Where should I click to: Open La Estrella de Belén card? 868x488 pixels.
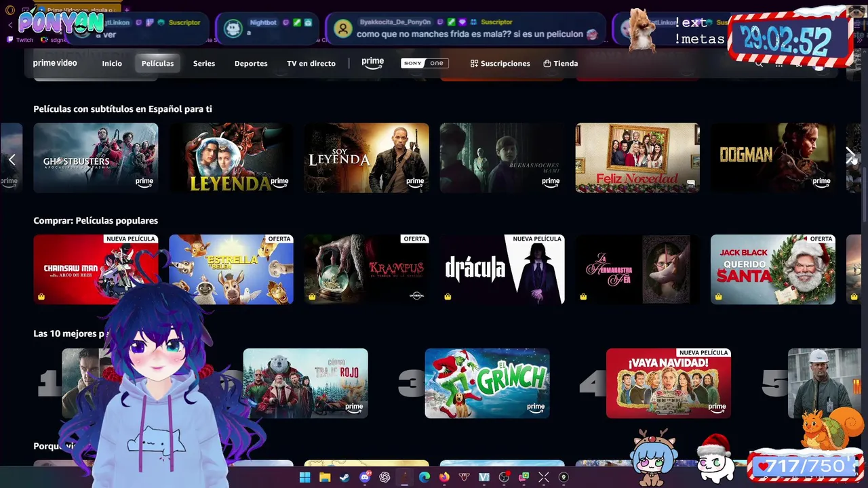[231, 269]
